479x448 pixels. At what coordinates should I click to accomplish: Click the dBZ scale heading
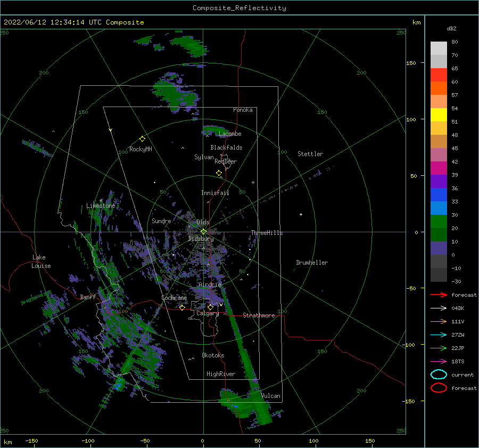click(x=451, y=29)
